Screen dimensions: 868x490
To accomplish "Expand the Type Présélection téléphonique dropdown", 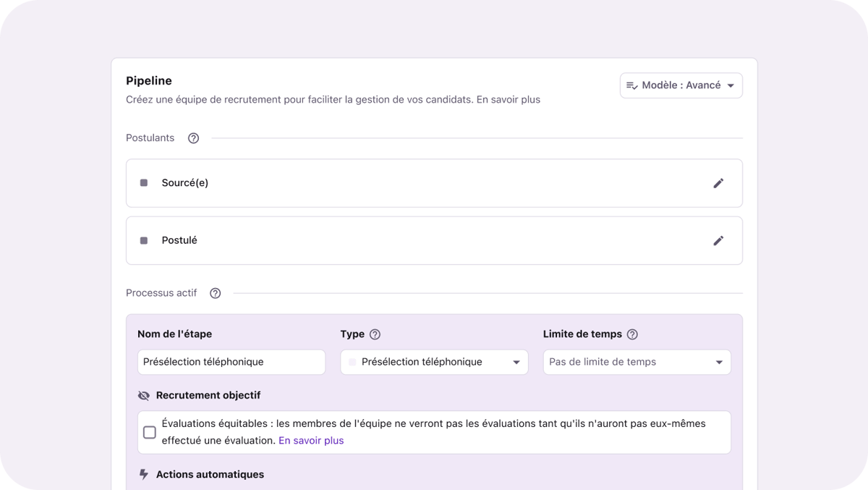I will point(434,362).
